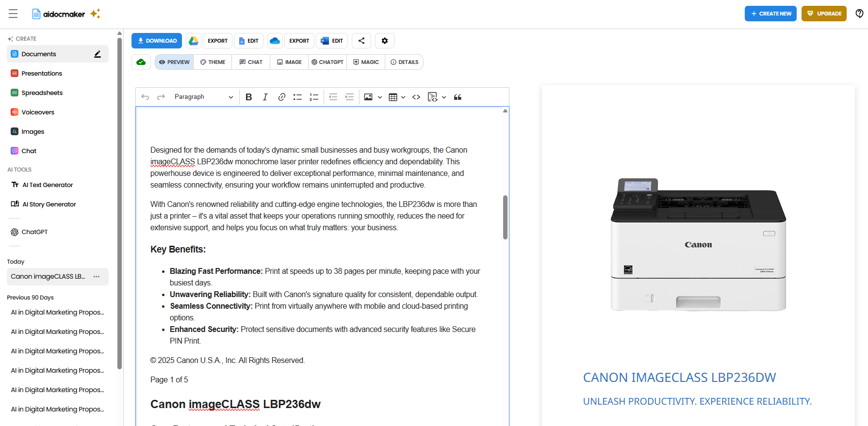Open ChatGPT in the sidebar
The height and width of the screenshot is (426, 868).
(x=58, y=232)
